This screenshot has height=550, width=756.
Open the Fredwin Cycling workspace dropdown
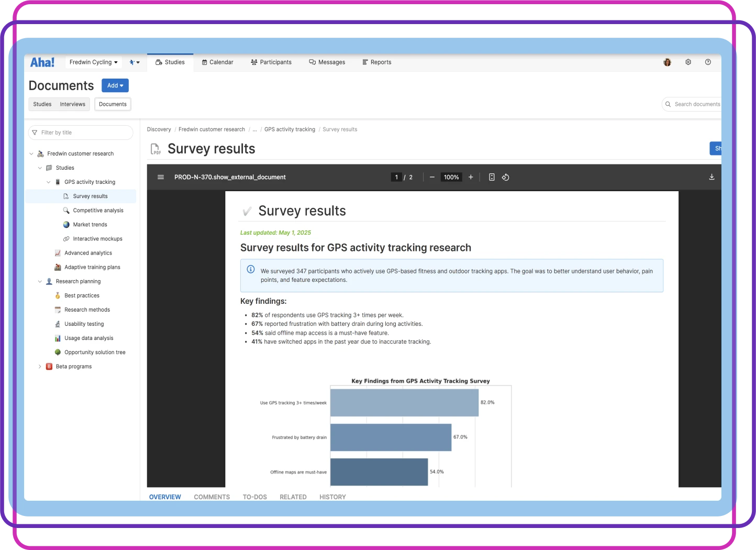94,62
